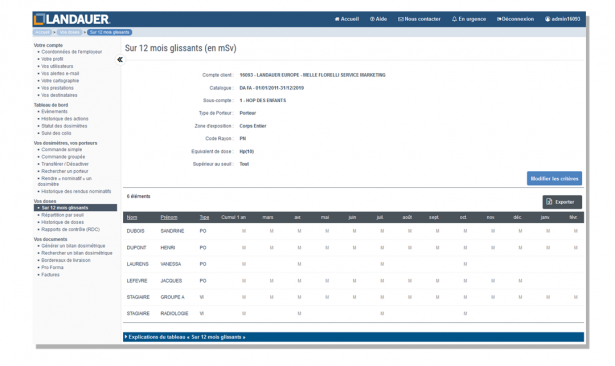Click Modifier les critères button

point(554,178)
